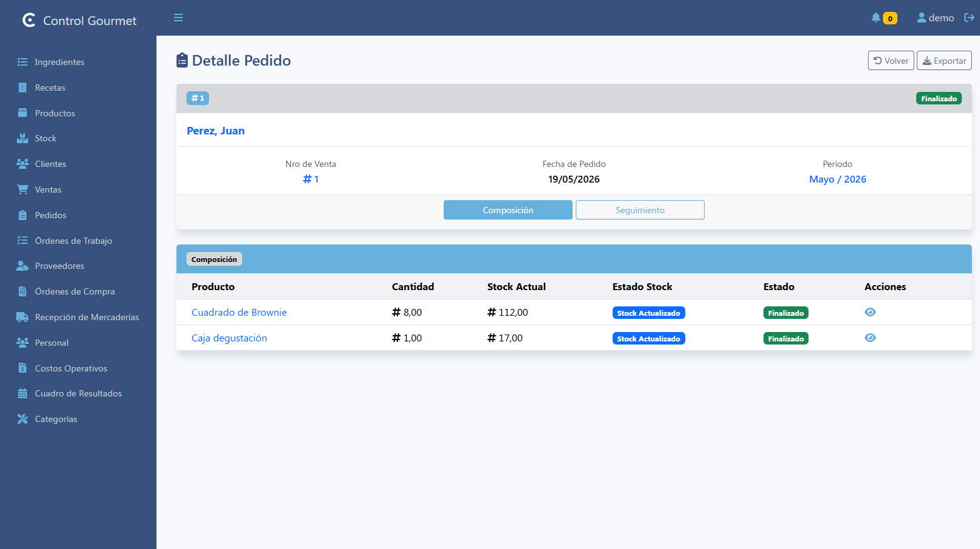The height and width of the screenshot is (549, 980).
Task: Click the Costos Operativos invoice icon
Action: tap(23, 368)
